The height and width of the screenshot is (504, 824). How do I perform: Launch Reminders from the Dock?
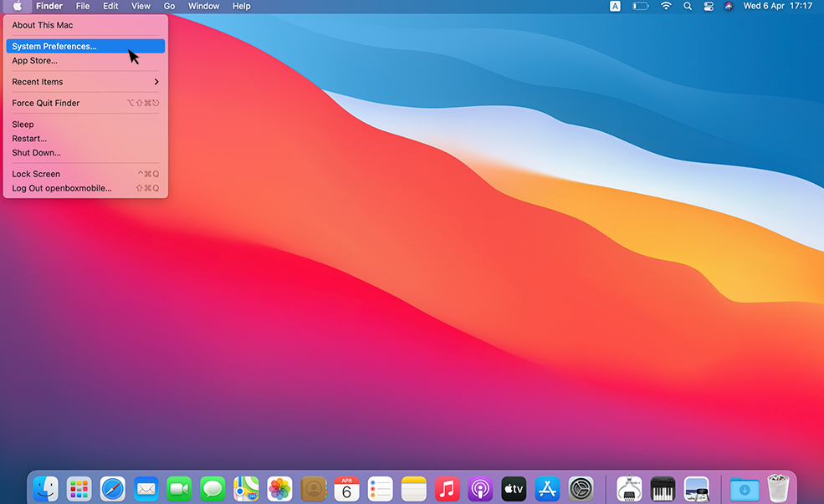[x=380, y=489]
